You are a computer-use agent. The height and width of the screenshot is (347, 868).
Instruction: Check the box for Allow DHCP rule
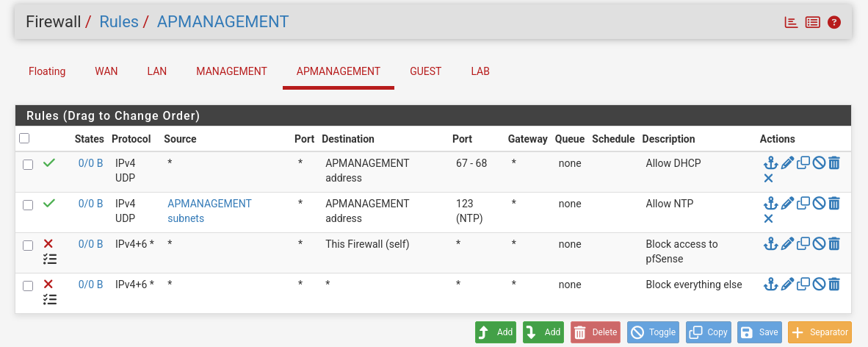28,165
